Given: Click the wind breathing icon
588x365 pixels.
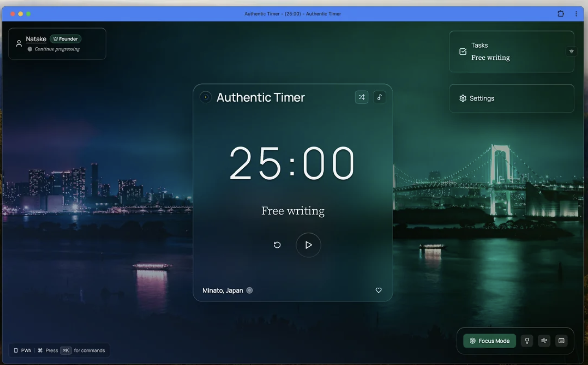Looking at the screenshot, I should (544, 341).
